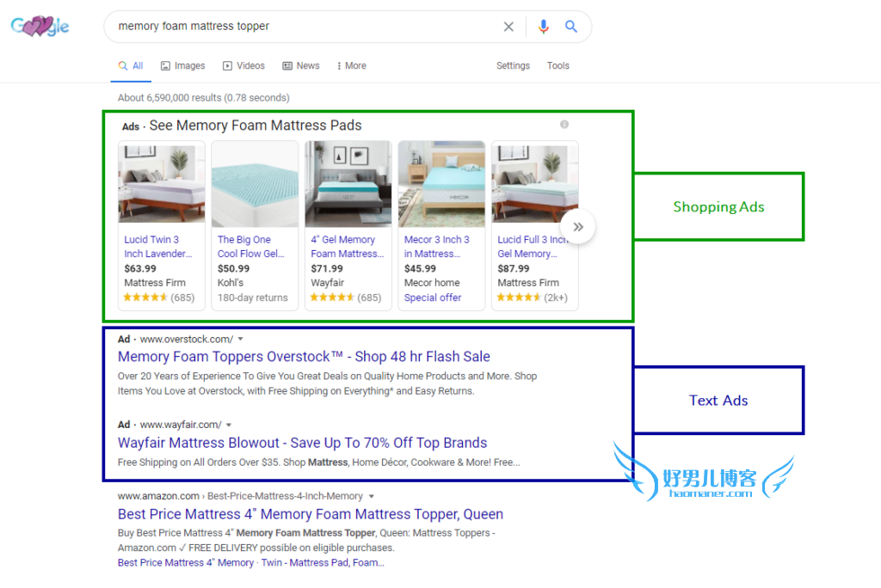Select the All tab
Image resolution: width=881 pixels, height=588 pixels.
131,65
